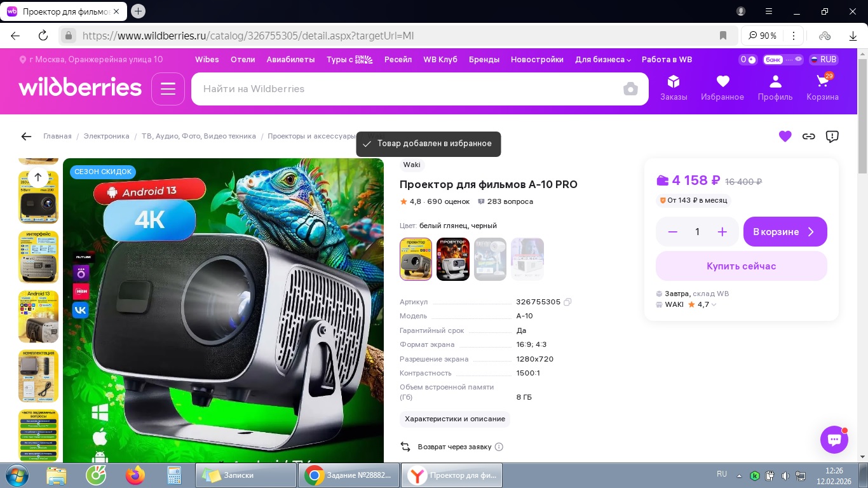Change the delivery address г Москва
The image size is (868, 488).
coord(91,60)
